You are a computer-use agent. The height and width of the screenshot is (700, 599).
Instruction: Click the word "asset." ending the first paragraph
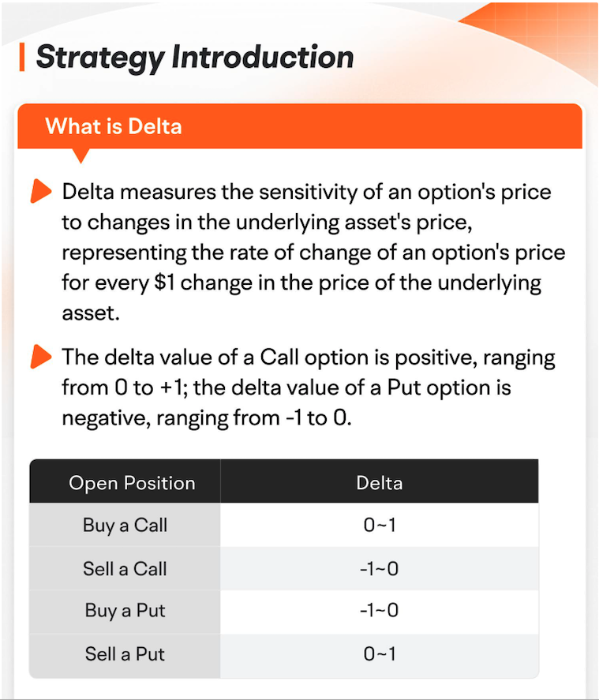click(x=90, y=313)
